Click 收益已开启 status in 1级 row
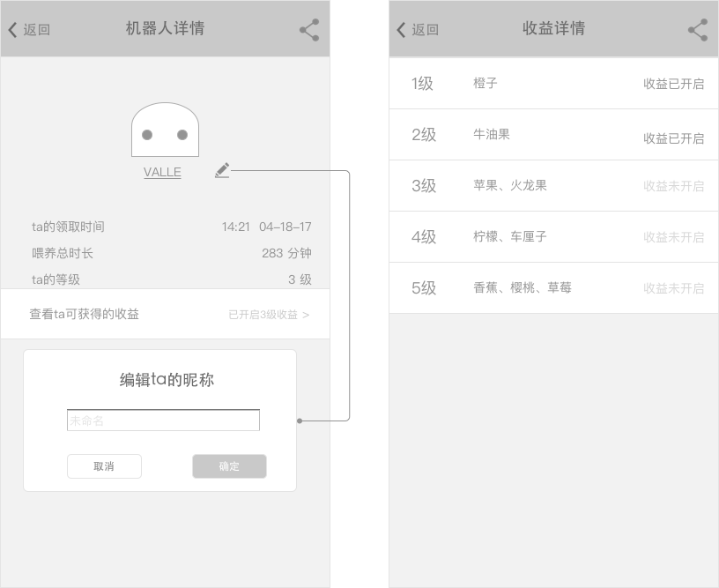719x588 pixels. point(673,84)
